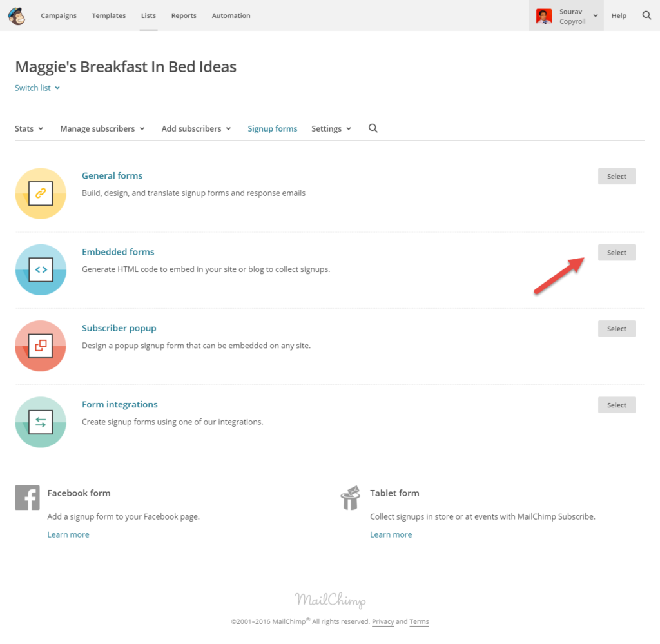The image size is (660, 644).
Task: Click the "Design a popup signup form" description
Action: [196, 346]
